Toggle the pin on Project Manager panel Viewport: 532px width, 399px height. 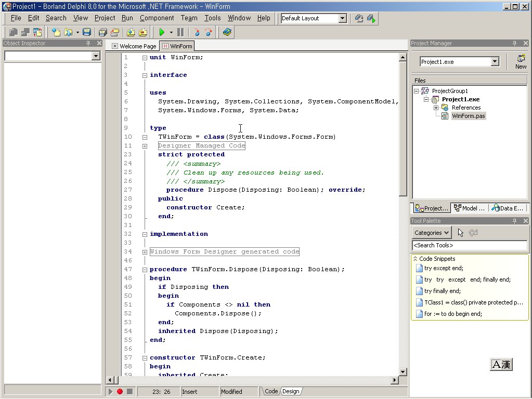click(515, 43)
